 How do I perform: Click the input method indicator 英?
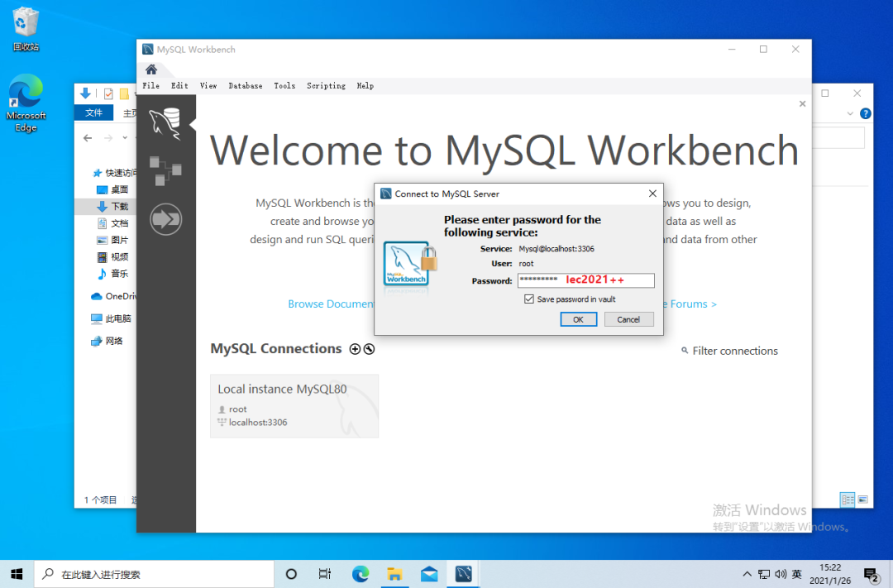797,574
